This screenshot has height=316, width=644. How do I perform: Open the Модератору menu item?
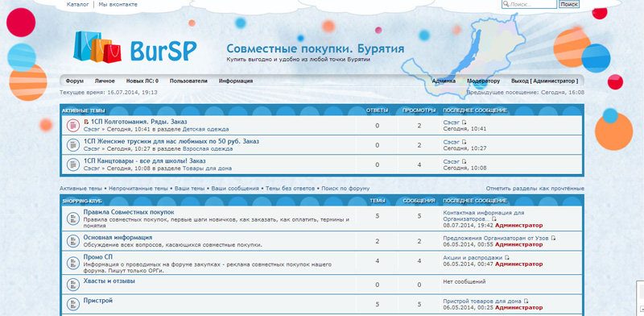484,81
